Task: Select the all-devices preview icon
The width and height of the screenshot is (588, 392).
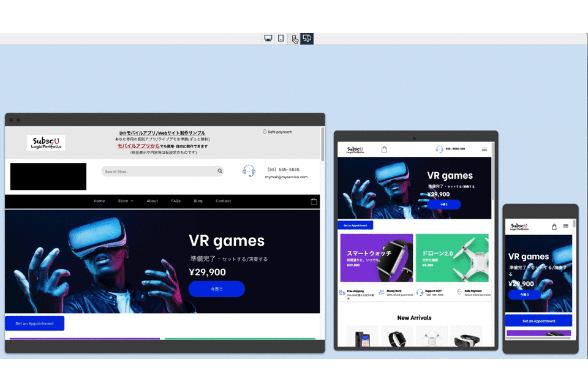Action: tap(307, 39)
